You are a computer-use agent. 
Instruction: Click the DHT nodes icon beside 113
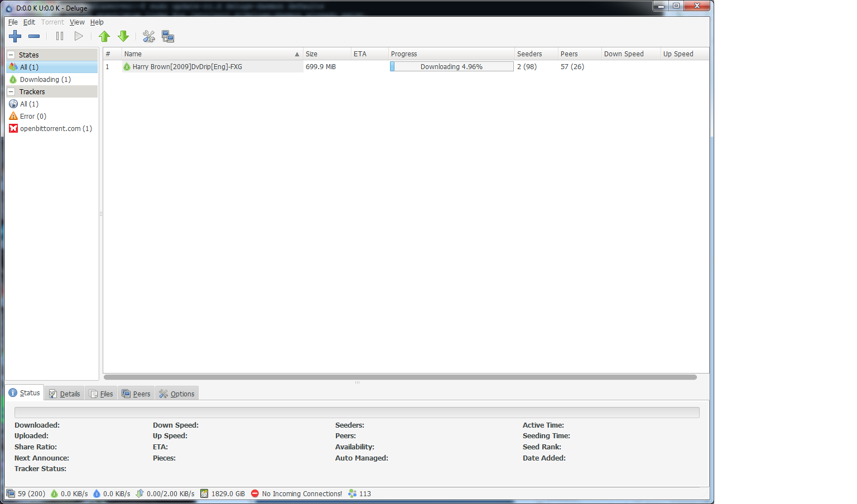(x=352, y=493)
